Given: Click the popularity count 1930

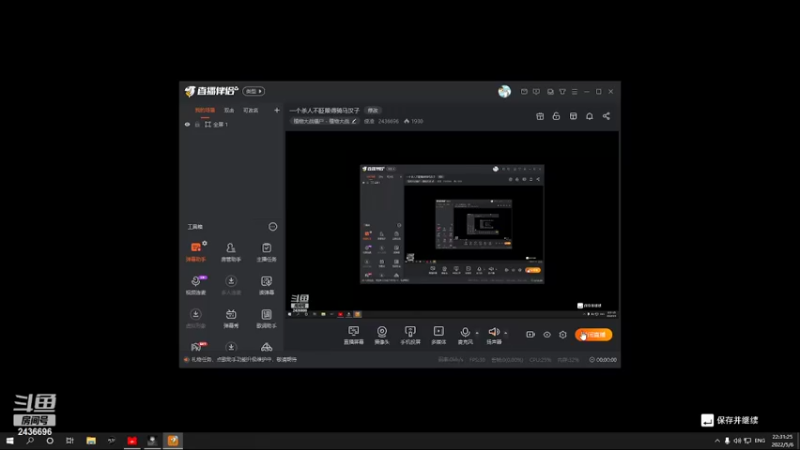Looking at the screenshot, I should tap(414, 121).
